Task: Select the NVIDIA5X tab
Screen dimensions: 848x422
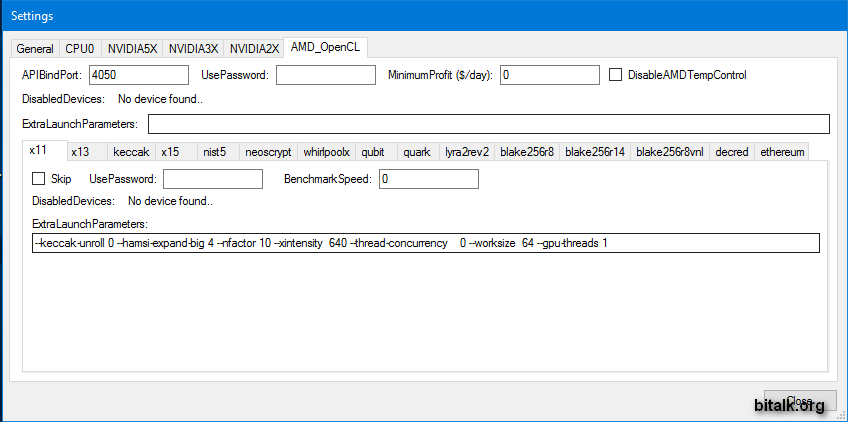Action: click(x=131, y=48)
